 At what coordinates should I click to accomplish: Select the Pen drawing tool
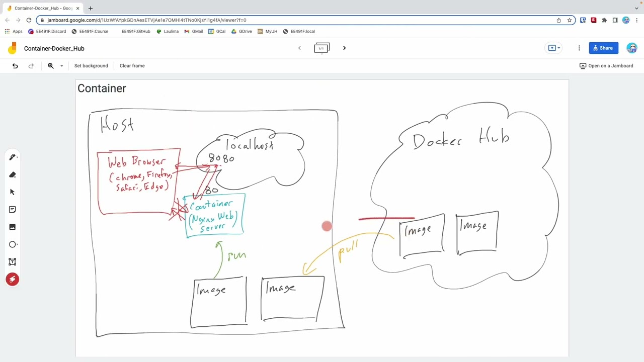(13, 157)
